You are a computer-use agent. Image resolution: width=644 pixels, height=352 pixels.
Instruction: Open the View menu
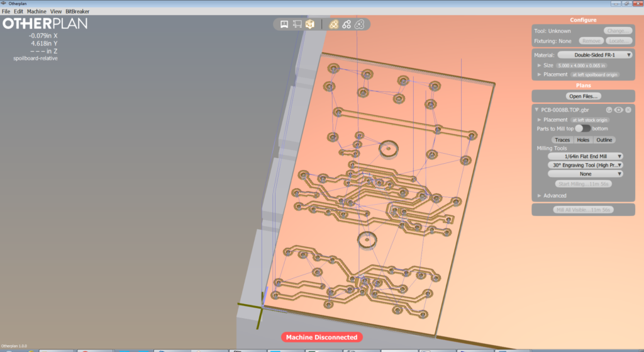(56, 11)
